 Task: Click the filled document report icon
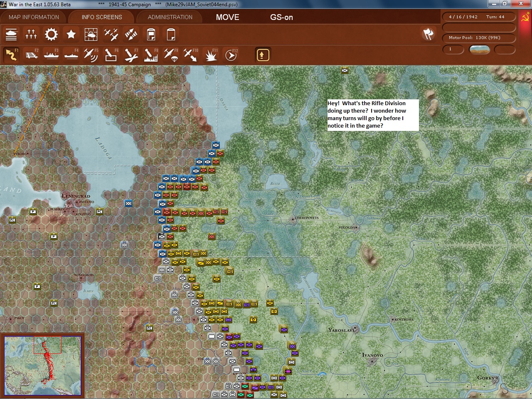pyautogui.click(x=151, y=34)
